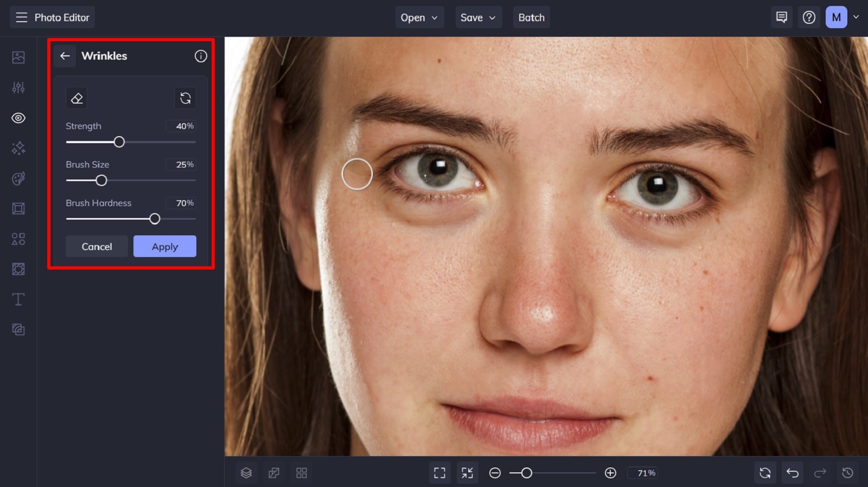Toggle the compare original icon

coord(274,473)
